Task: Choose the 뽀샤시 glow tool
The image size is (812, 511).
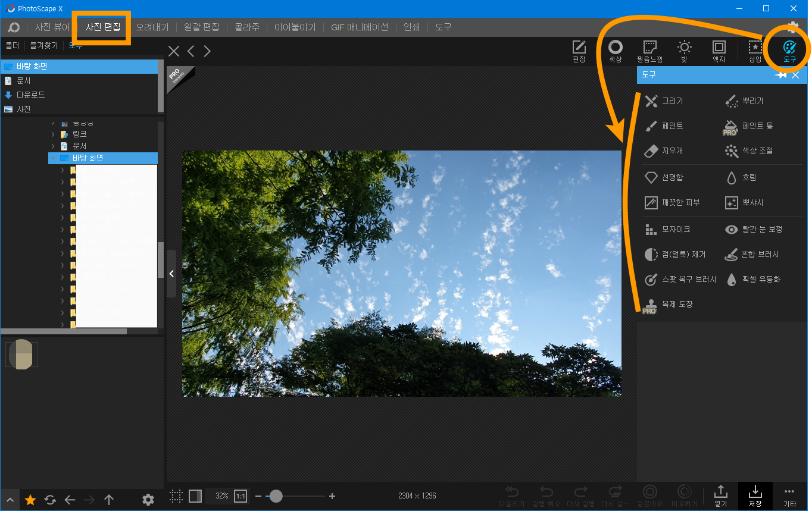Action: pos(744,203)
